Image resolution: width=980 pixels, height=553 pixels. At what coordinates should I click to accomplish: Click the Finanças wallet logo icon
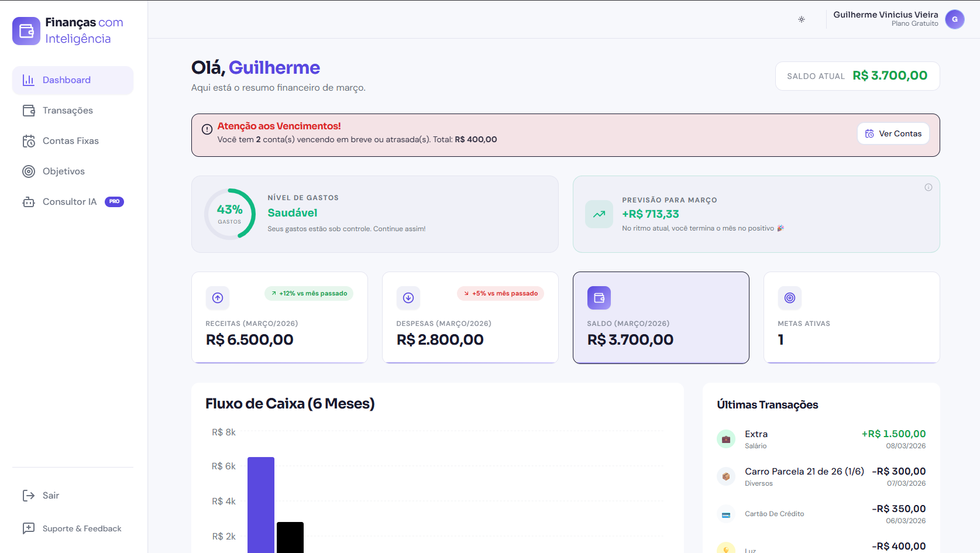pyautogui.click(x=26, y=30)
